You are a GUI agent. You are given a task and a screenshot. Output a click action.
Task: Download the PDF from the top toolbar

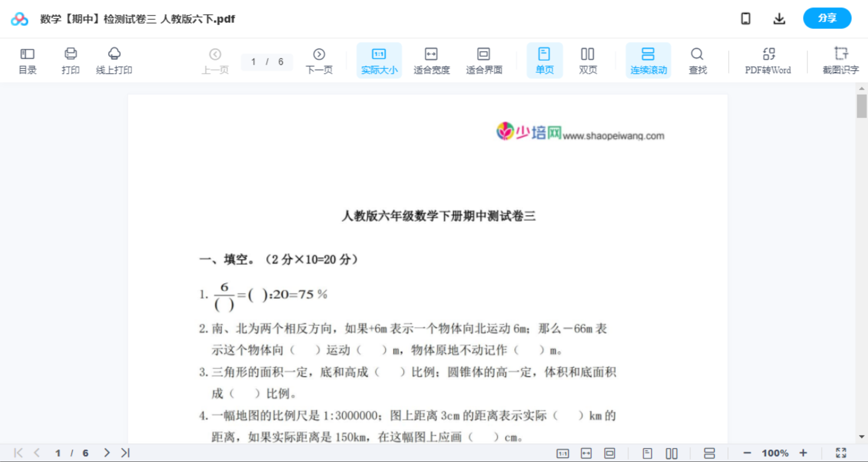(779, 18)
